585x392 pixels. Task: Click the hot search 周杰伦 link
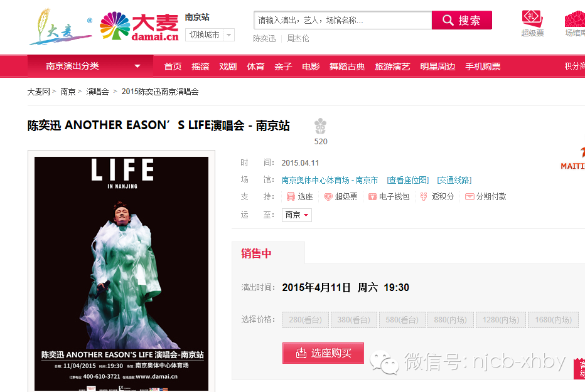298,38
